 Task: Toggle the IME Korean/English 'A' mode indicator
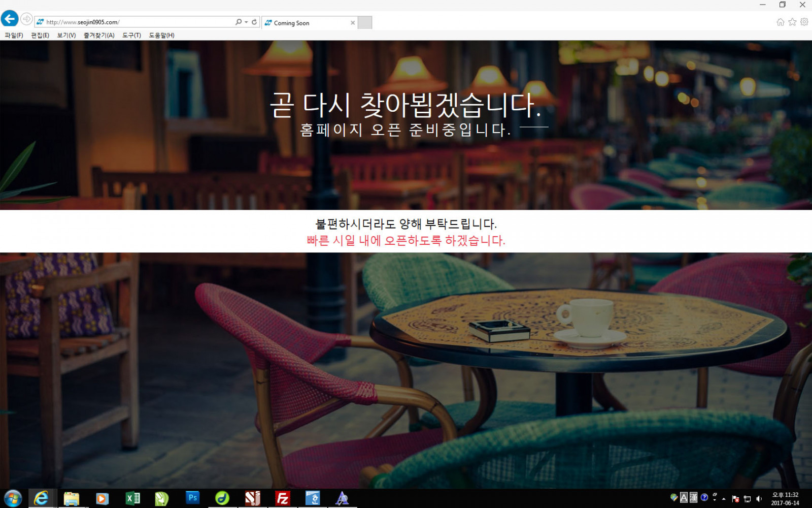pos(684,498)
